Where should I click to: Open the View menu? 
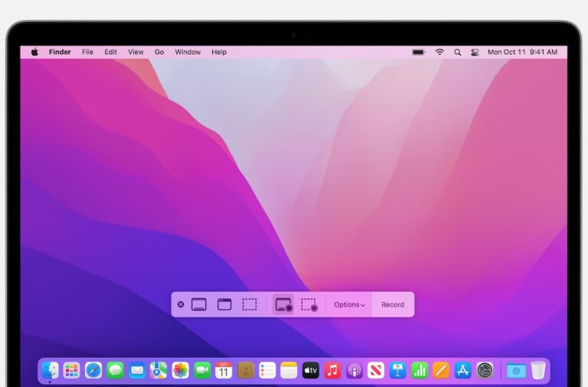point(136,52)
